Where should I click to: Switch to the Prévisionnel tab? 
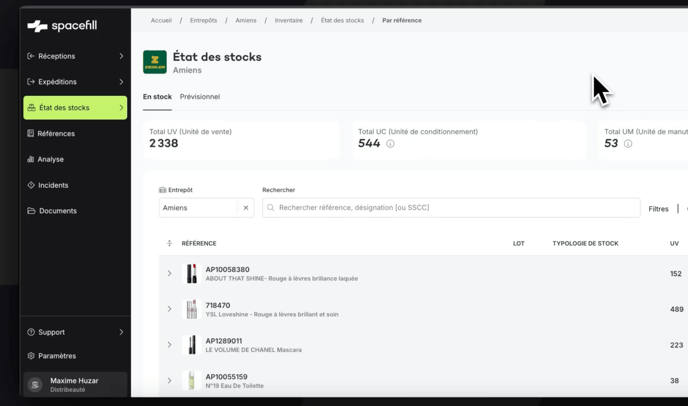pos(200,97)
